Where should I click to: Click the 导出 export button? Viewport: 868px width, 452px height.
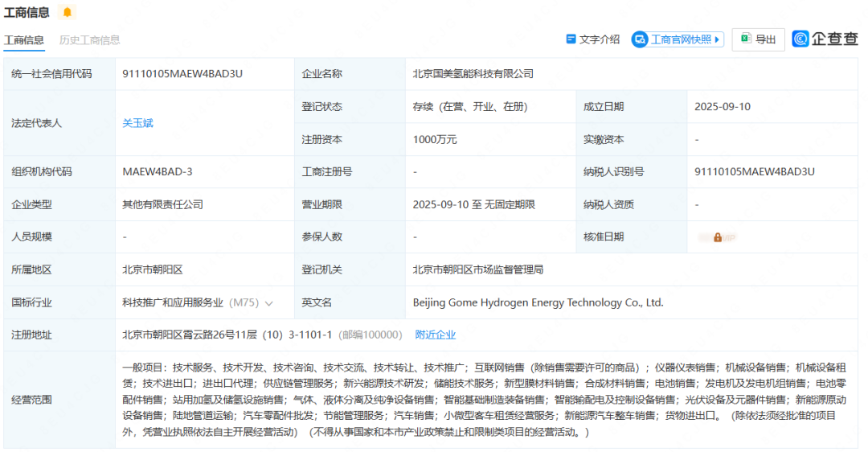point(758,39)
